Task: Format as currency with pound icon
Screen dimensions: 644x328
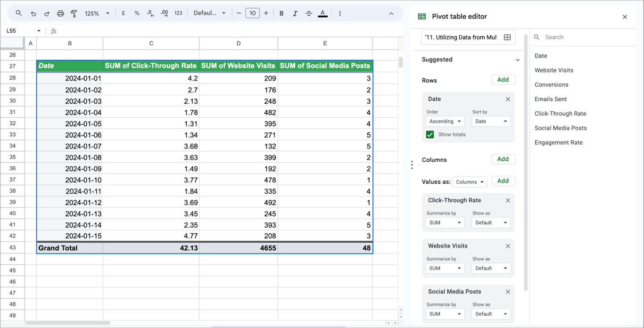Action: tap(124, 13)
